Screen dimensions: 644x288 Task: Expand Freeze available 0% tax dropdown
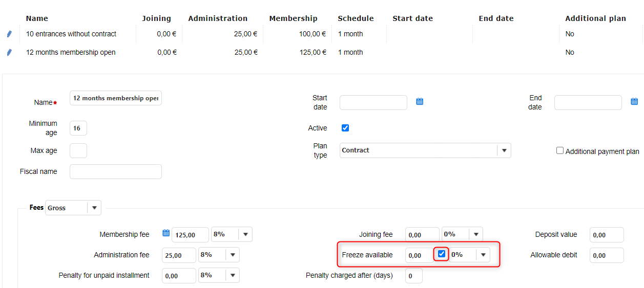point(483,255)
